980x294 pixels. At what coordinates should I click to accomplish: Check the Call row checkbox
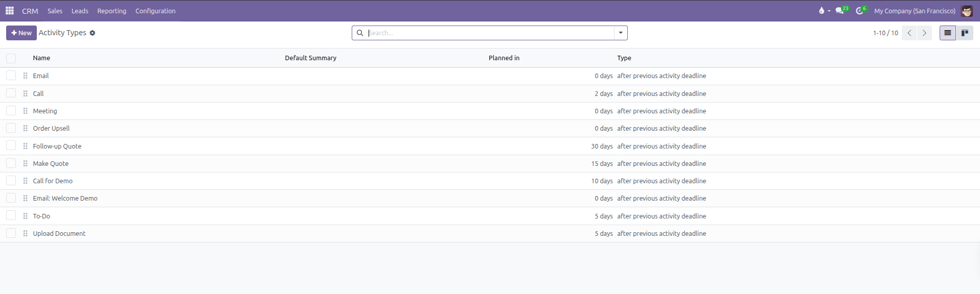coord(11,93)
